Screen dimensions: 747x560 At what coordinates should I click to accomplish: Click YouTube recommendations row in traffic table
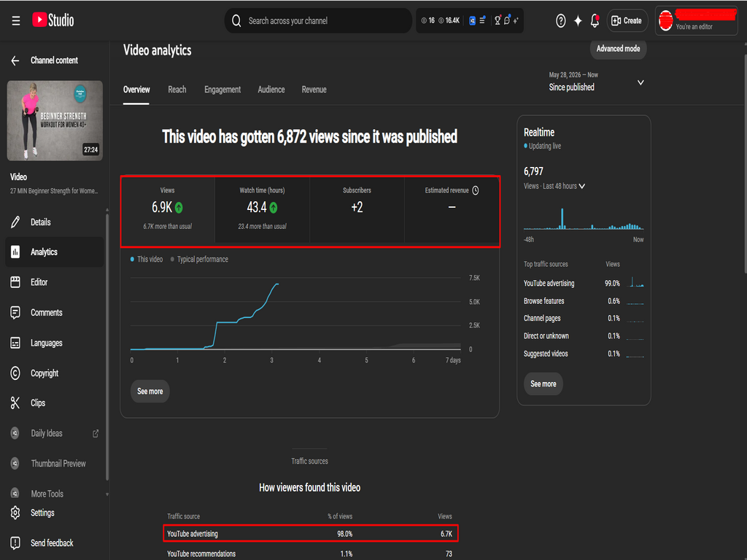pos(309,554)
